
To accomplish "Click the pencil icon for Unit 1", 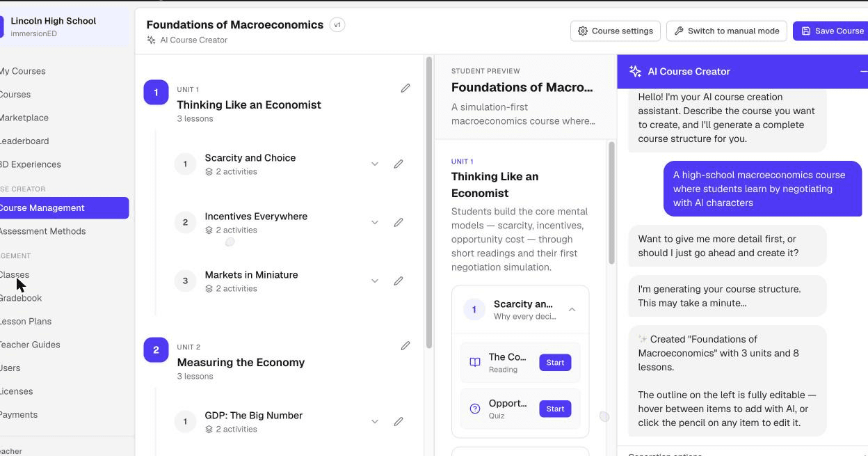I will click(x=405, y=88).
